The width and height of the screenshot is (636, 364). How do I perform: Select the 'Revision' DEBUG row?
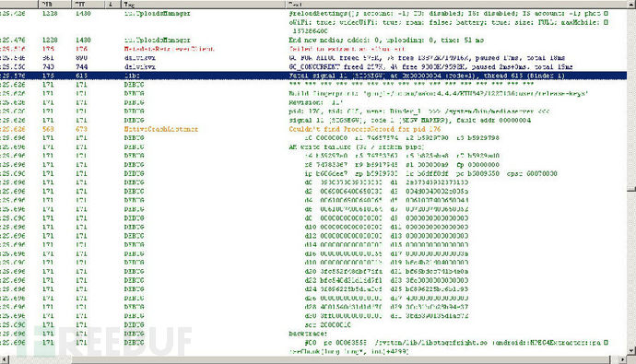(313, 102)
